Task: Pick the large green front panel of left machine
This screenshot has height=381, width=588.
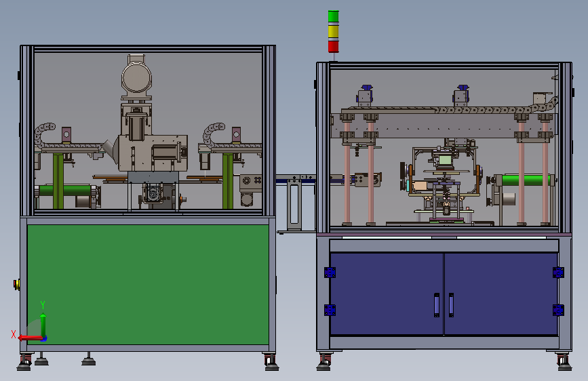Action: pos(148,285)
